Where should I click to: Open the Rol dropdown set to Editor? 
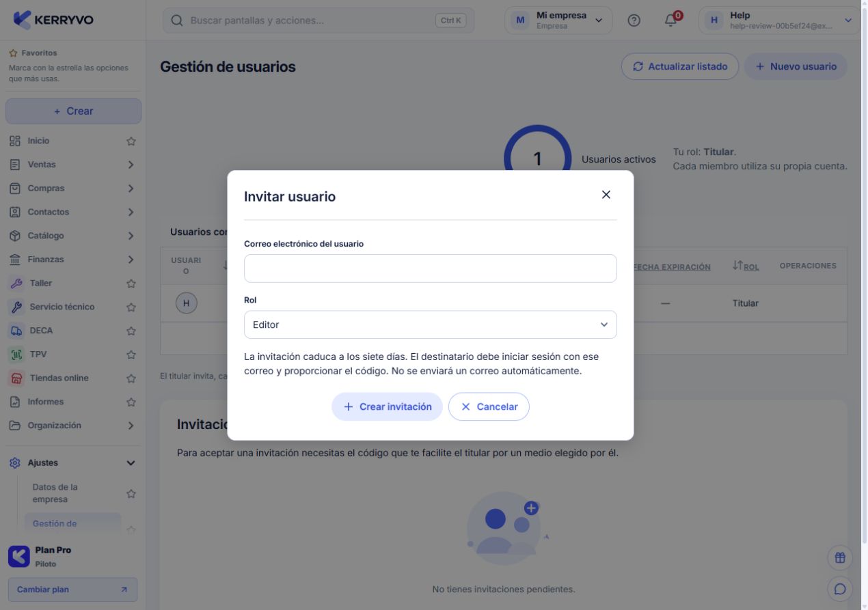[430, 324]
